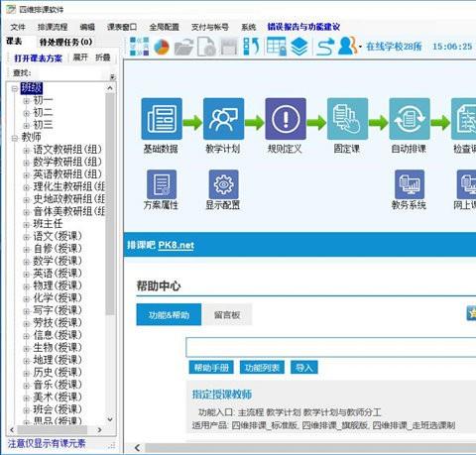Open the 规则定义 workflow icon
Screen dimensions: 476x455
click(286, 119)
